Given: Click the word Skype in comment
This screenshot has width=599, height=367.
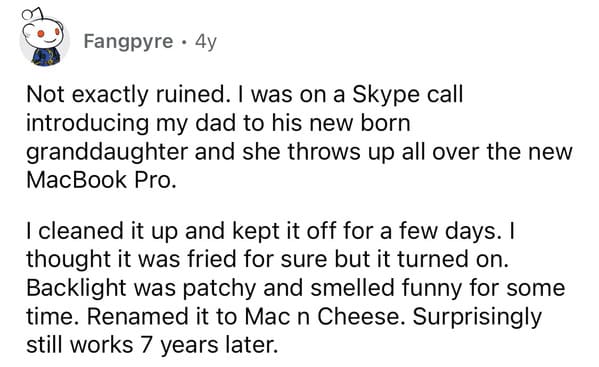Looking at the screenshot, I should (385, 95).
